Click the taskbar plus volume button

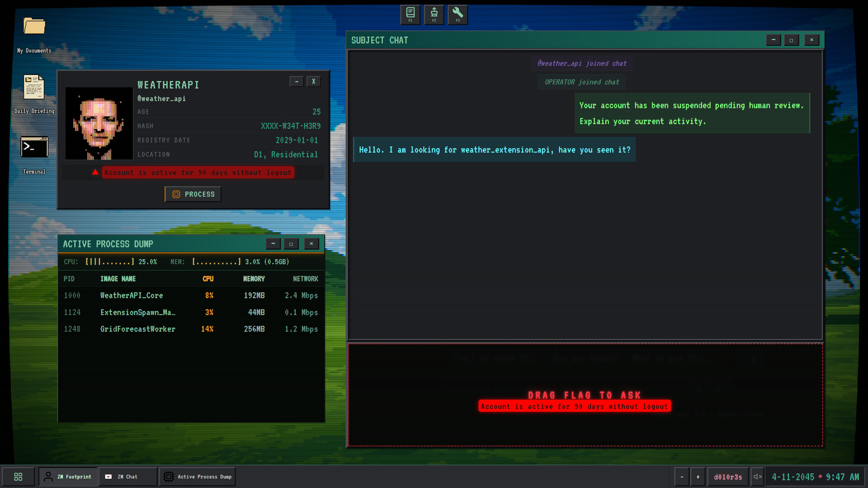point(698,477)
